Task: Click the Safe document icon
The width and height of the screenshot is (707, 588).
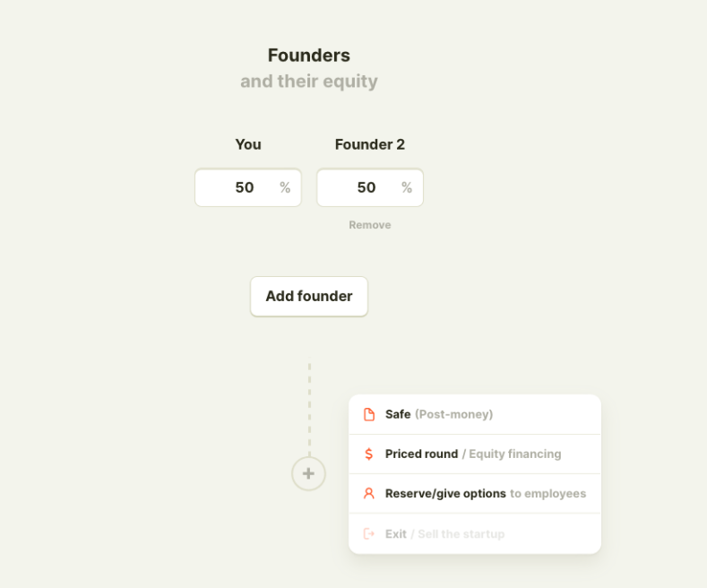Action: tap(368, 414)
